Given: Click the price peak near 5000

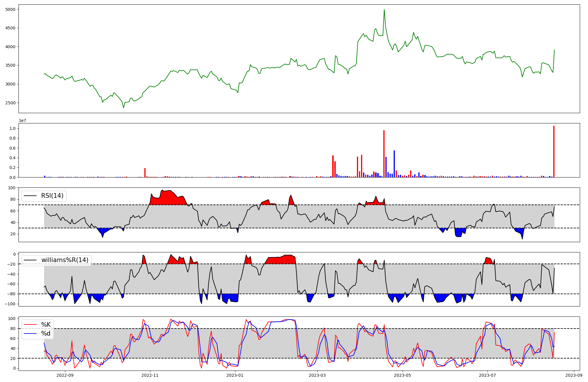Looking at the screenshot, I should [384, 10].
